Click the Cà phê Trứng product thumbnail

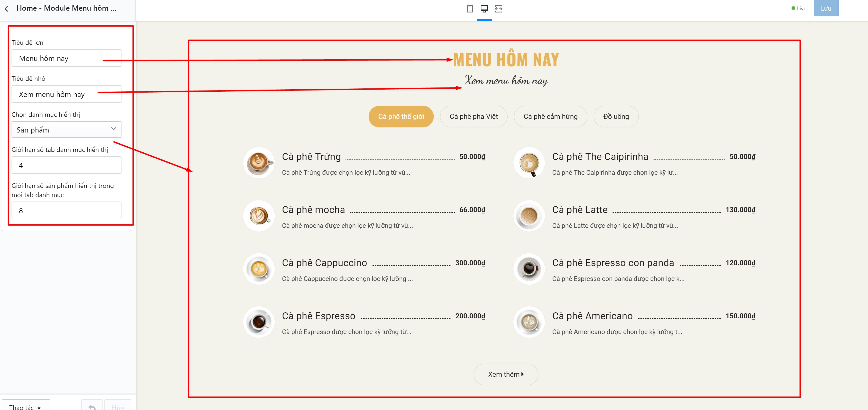tap(259, 163)
